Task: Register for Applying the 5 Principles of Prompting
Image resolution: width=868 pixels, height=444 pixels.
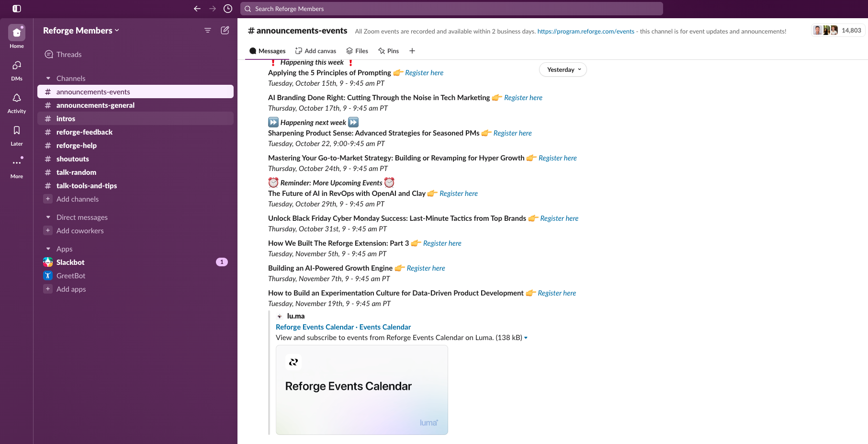Action: (x=423, y=72)
